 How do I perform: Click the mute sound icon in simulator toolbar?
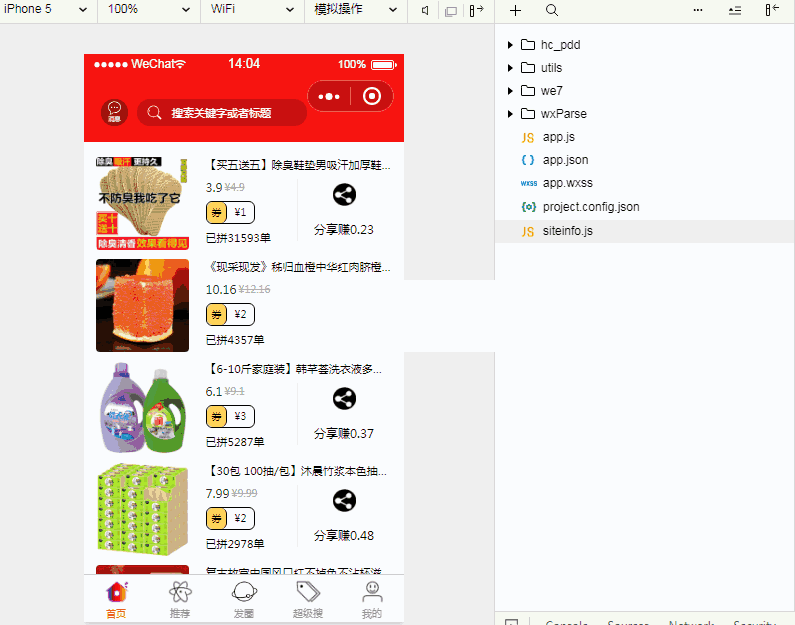tap(425, 10)
